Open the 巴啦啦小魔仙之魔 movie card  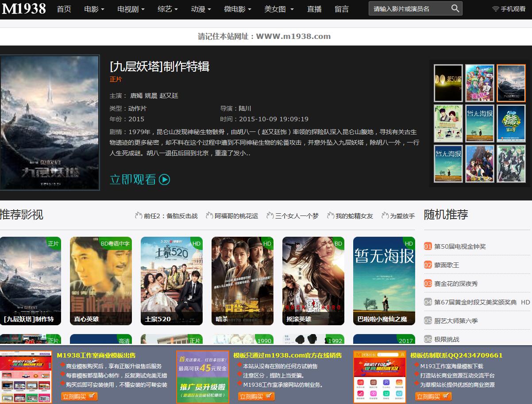384,281
